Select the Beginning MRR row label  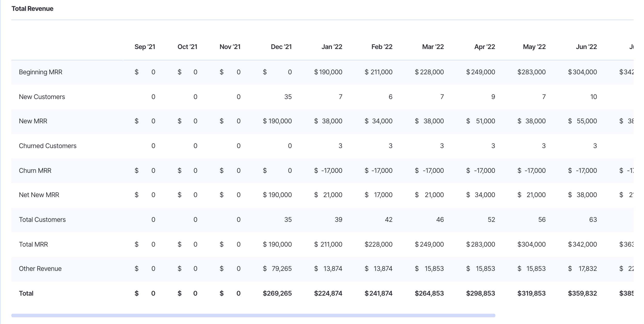coord(41,72)
